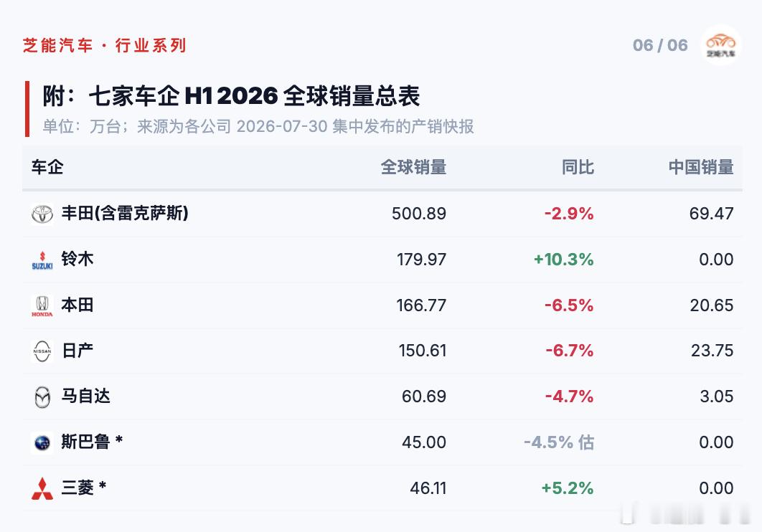Click the Subaru logo icon
Image resolution: width=762 pixels, height=532 pixels.
pos(42,442)
